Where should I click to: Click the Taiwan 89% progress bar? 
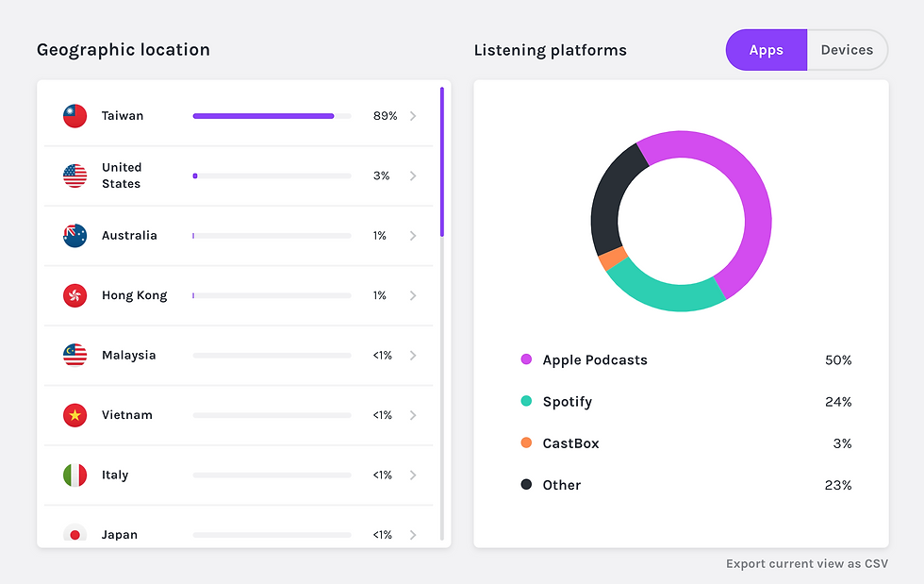[272, 116]
